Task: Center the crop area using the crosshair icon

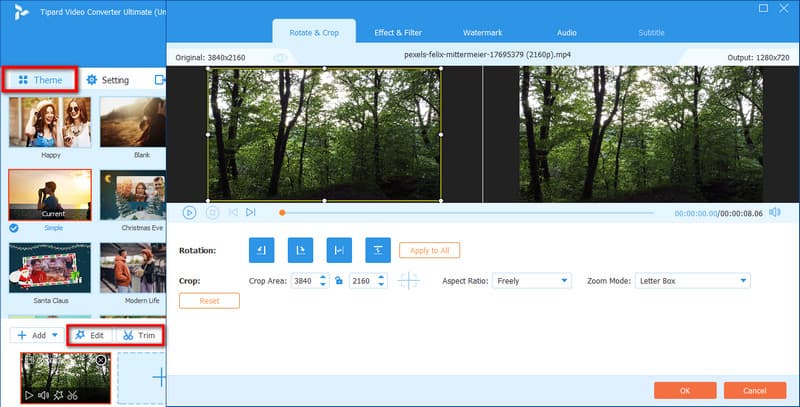Action: (x=409, y=281)
